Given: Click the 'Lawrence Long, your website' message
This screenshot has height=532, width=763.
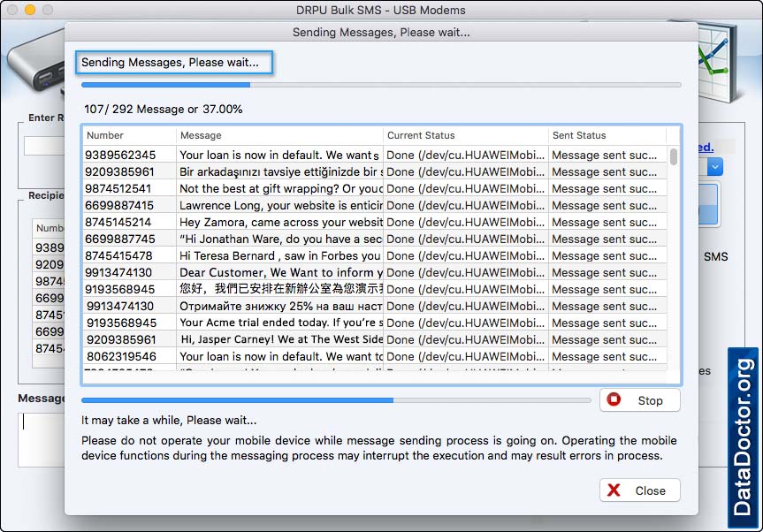Looking at the screenshot, I should click(280, 205).
